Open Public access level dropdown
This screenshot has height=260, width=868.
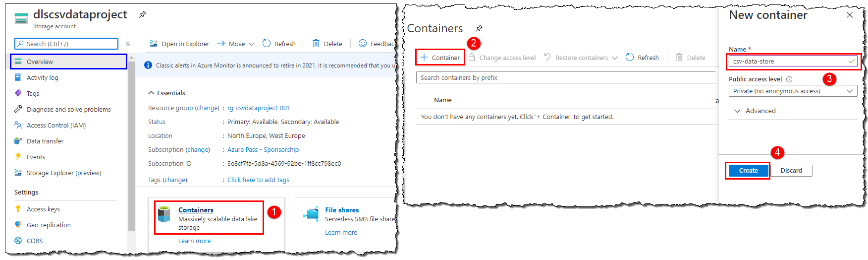point(793,91)
